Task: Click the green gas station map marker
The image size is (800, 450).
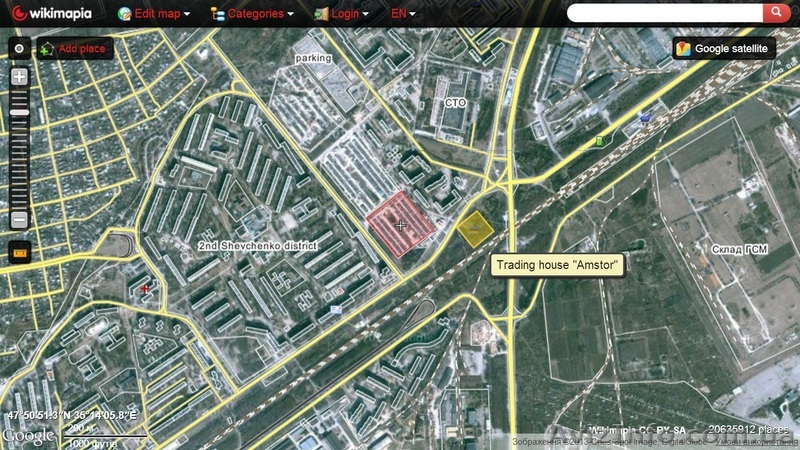Action: [599, 141]
